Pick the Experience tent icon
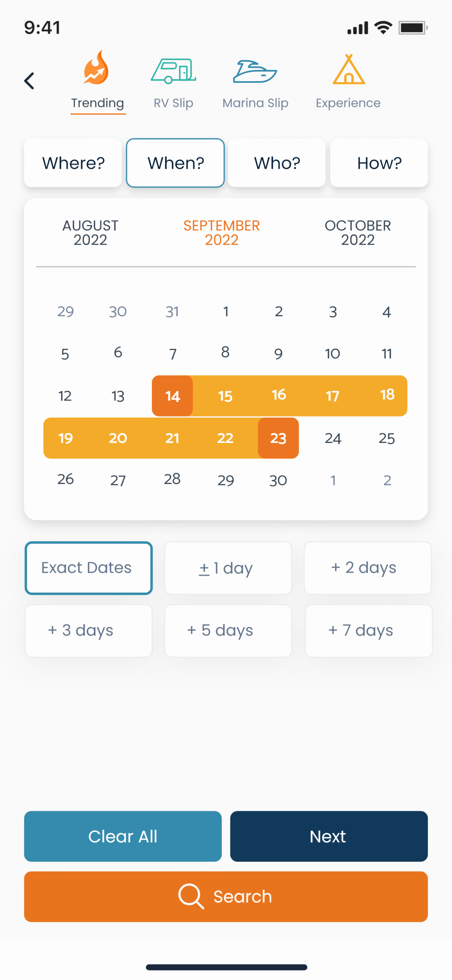452x980 pixels. 348,70
